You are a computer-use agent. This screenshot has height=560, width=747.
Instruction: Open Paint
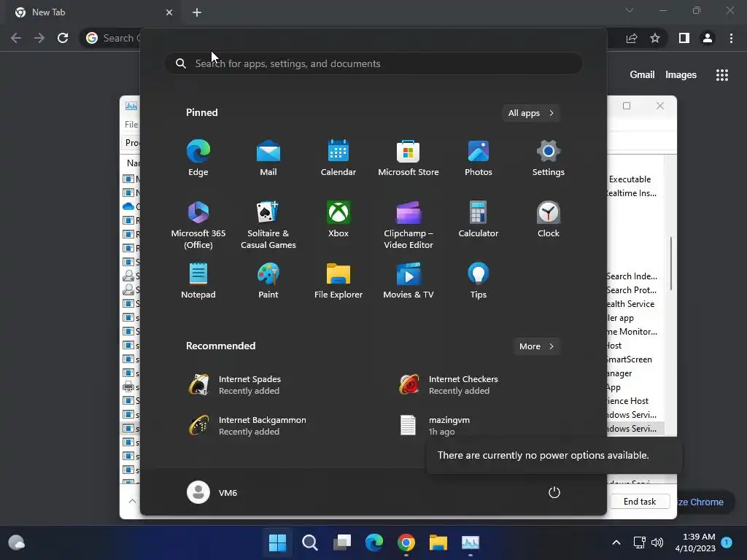coord(268,281)
